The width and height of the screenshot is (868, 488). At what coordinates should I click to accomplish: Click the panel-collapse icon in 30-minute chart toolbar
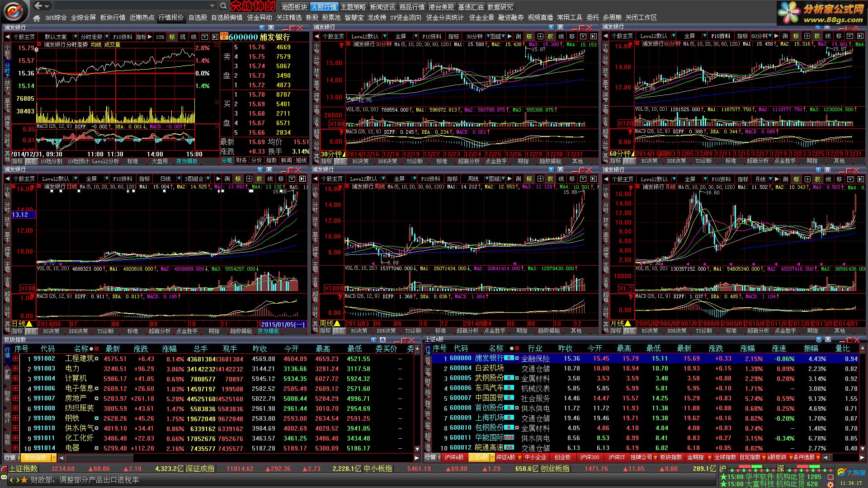point(583,37)
